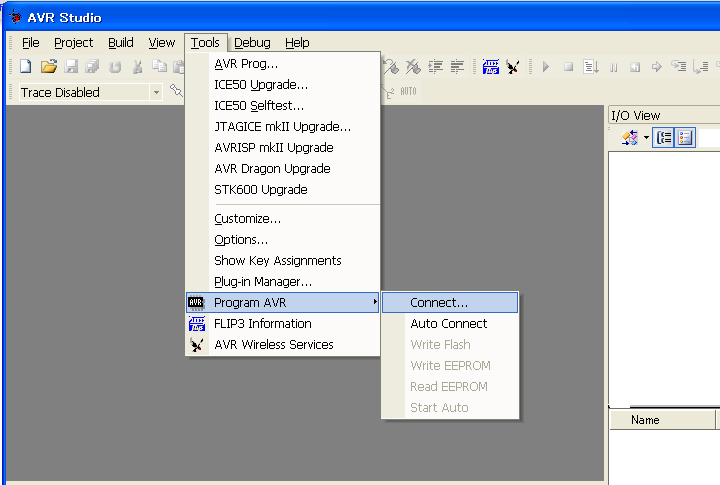
Task: Click the I/O View panel title
Action: pyautogui.click(x=636, y=115)
